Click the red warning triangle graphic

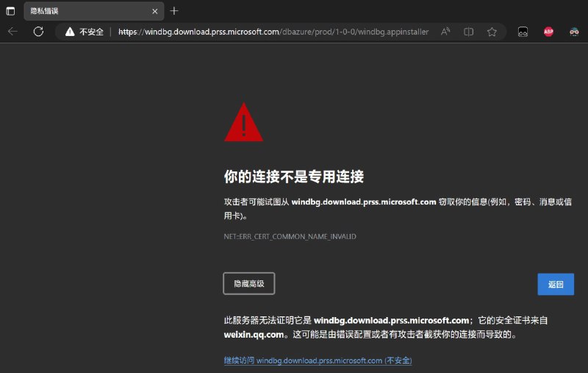click(x=244, y=122)
